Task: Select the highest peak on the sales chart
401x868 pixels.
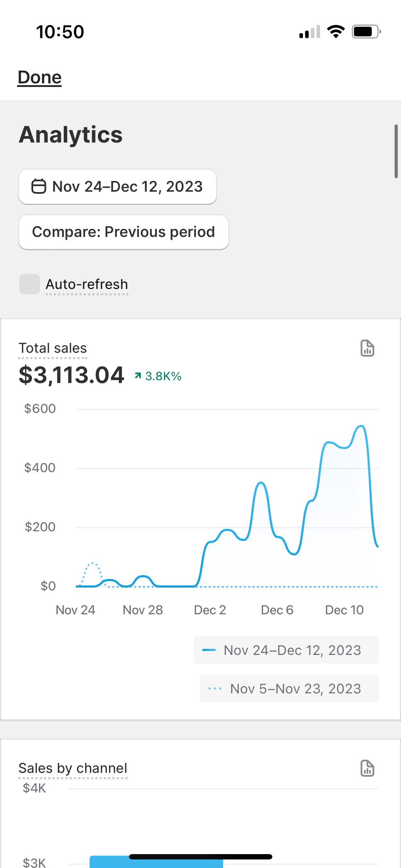Action: click(x=361, y=426)
